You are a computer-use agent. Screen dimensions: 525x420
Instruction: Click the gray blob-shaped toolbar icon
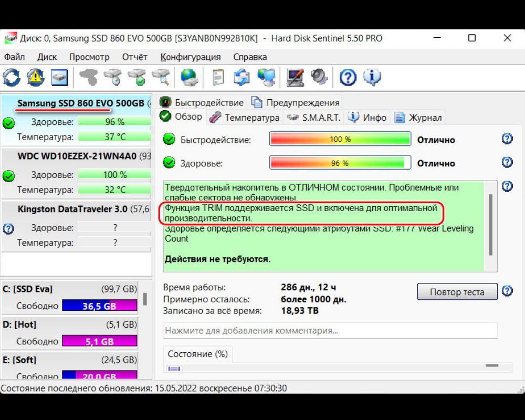coord(88,77)
